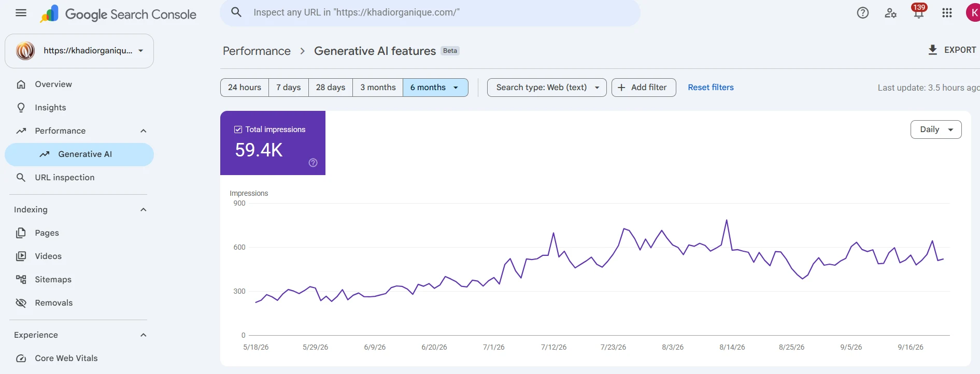Click the Performance breadcrumb link

point(257,51)
